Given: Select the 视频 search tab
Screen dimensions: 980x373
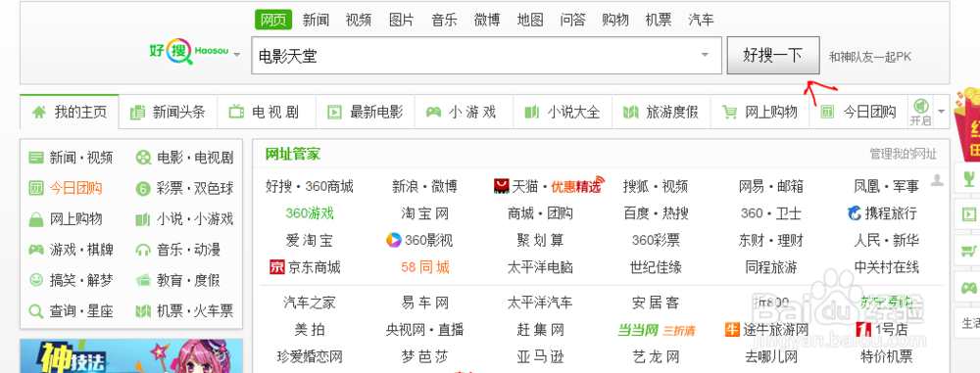Looking at the screenshot, I should [358, 20].
